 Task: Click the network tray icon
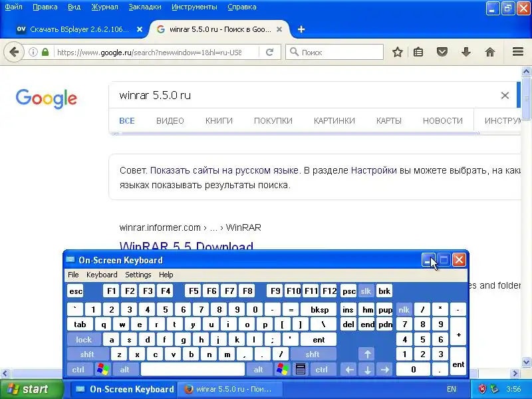pos(494,389)
